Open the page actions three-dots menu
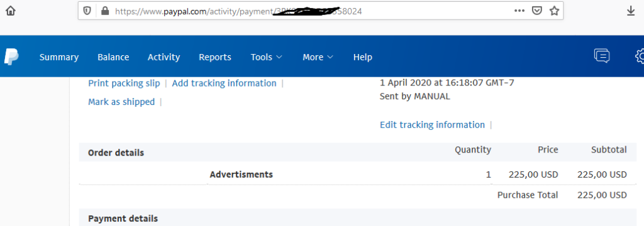Screen dimensions: 644x226 coord(519,11)
